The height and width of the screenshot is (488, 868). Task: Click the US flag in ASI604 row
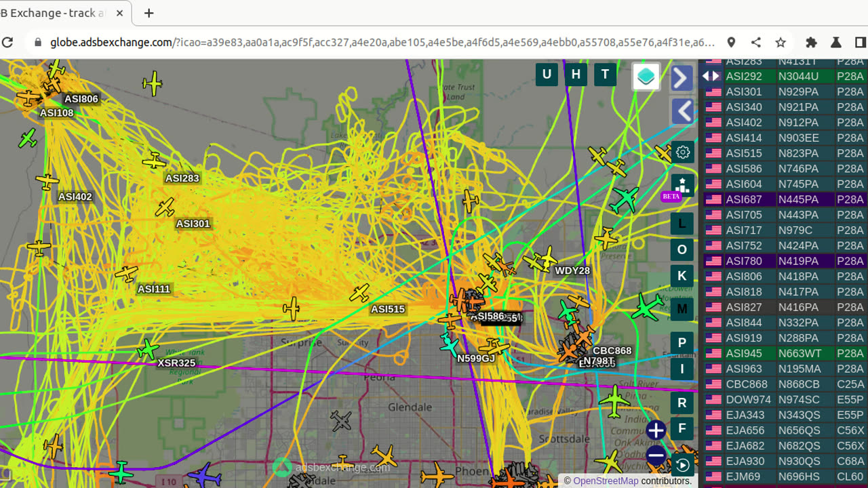(x=713, y=184)
